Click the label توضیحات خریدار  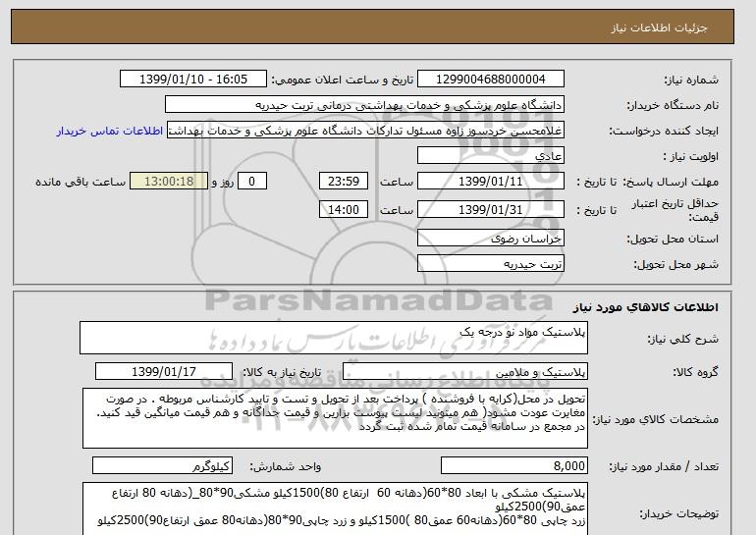pyautogui.click(x=678, y=513)
